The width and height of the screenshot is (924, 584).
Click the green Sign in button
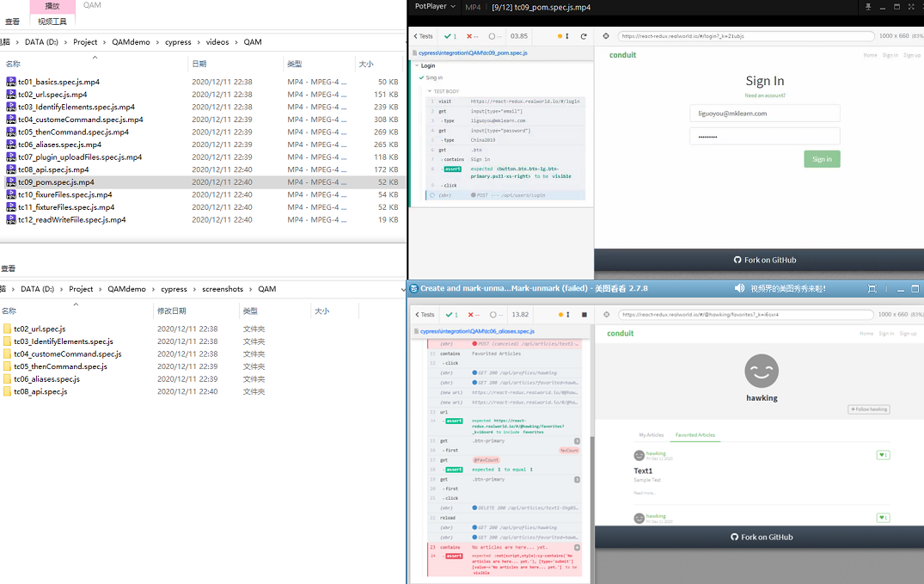click(822, 159)
